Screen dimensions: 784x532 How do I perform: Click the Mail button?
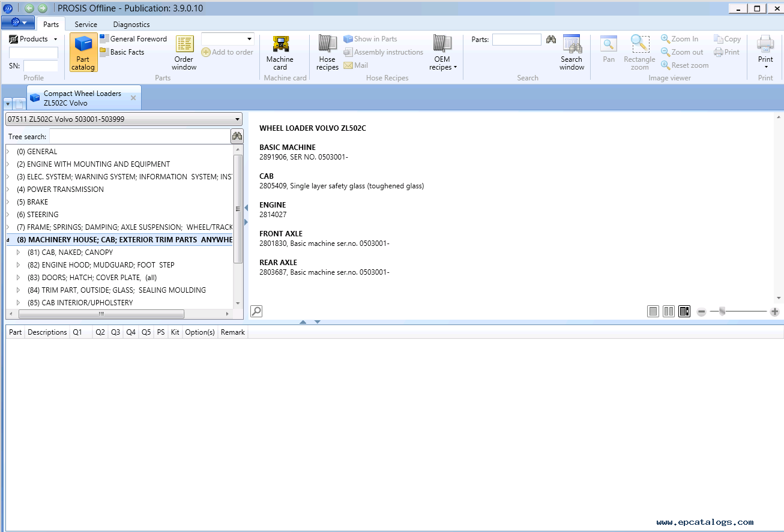[x=356, y=65]
